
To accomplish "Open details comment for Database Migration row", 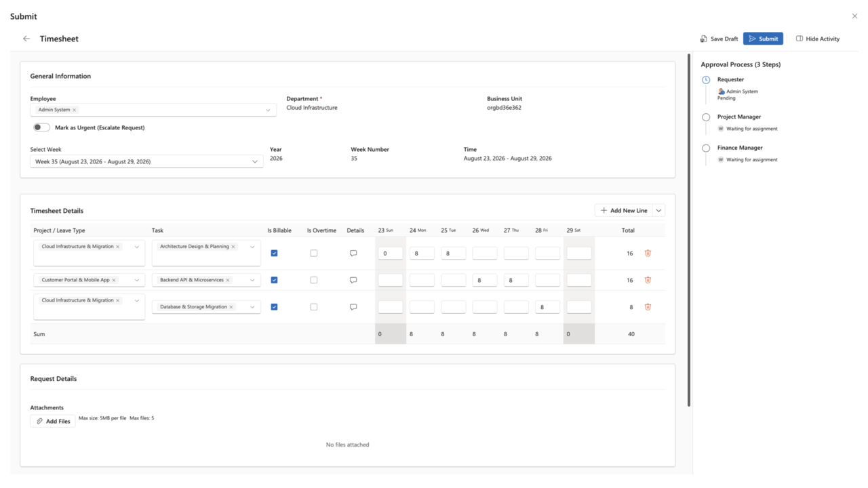I will [x=353, y=307].
